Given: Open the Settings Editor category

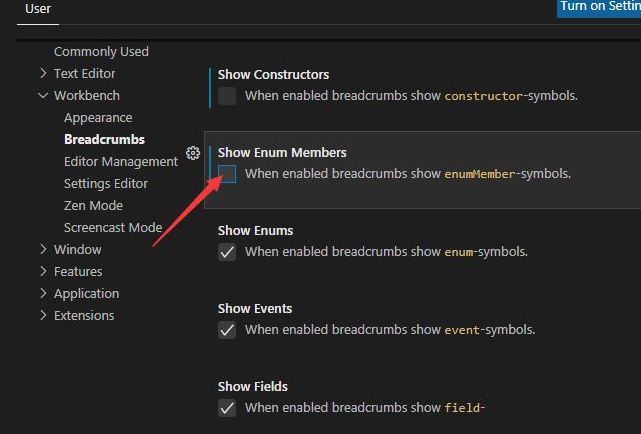Looking at the screenshot, I should coord(106,184).
